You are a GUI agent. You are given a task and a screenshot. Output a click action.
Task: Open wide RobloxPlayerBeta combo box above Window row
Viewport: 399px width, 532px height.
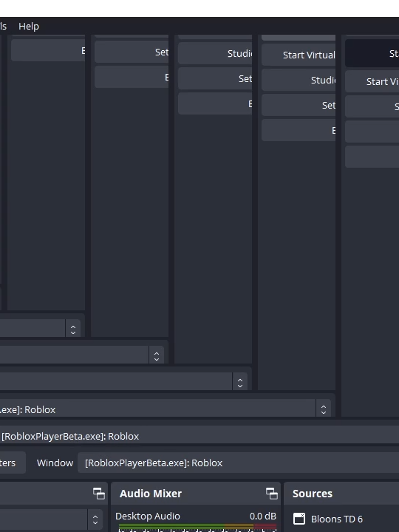coord(199,436)
